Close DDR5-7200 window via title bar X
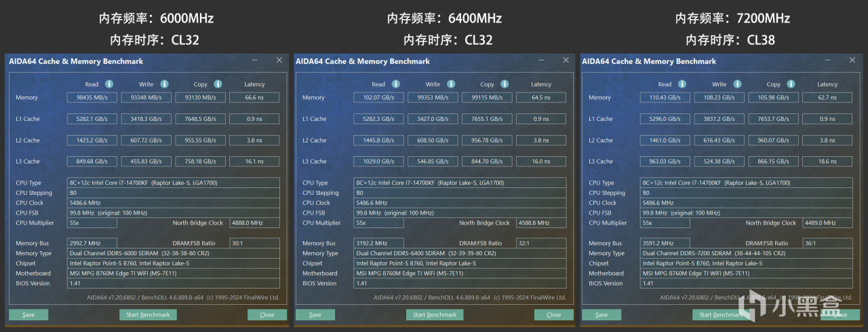The height and width of the screenshot is (332, 868). point(852,60)
